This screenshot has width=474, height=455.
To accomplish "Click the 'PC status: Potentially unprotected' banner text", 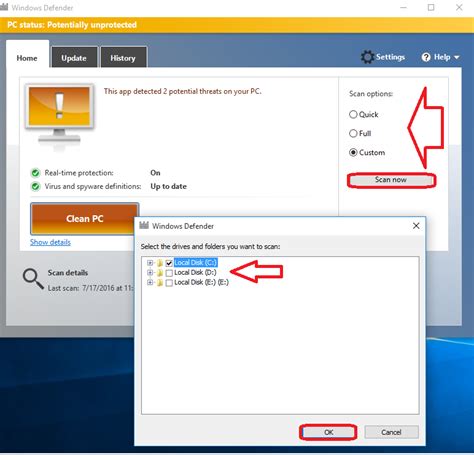I will click(x=72, y=25).
